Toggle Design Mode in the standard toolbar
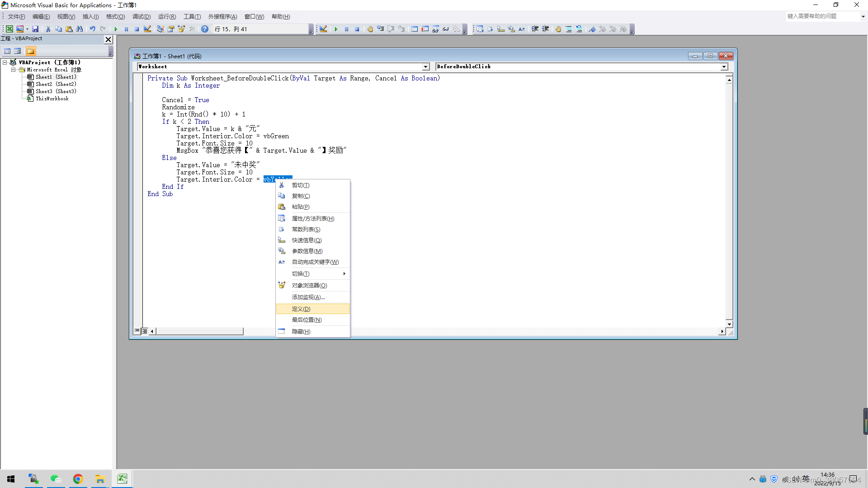 pyautogui.click(x=147, y=29)
